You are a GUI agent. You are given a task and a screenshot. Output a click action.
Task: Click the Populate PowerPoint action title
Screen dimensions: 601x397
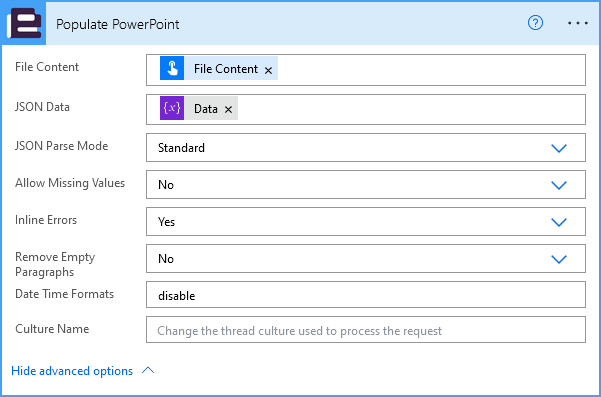[118, 24]
